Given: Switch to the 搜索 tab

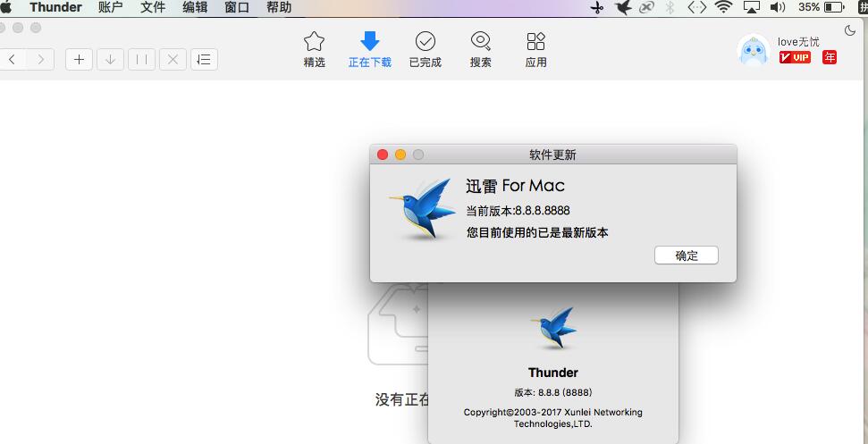Looking at the screenshot, I should (x=481, y=50).
